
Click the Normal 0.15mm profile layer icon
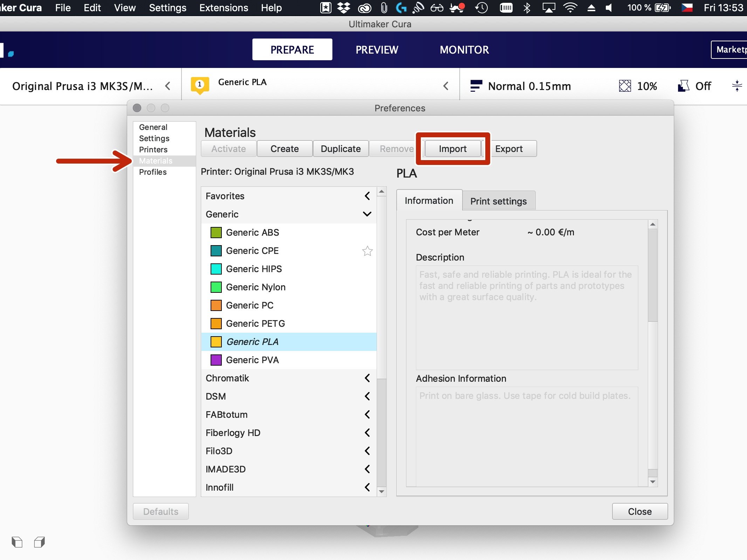click(x=476, y=86)
